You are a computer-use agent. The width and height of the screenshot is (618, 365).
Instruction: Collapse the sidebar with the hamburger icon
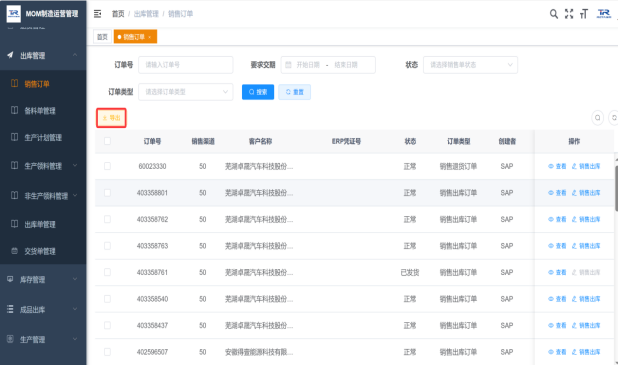coord(97,14)
